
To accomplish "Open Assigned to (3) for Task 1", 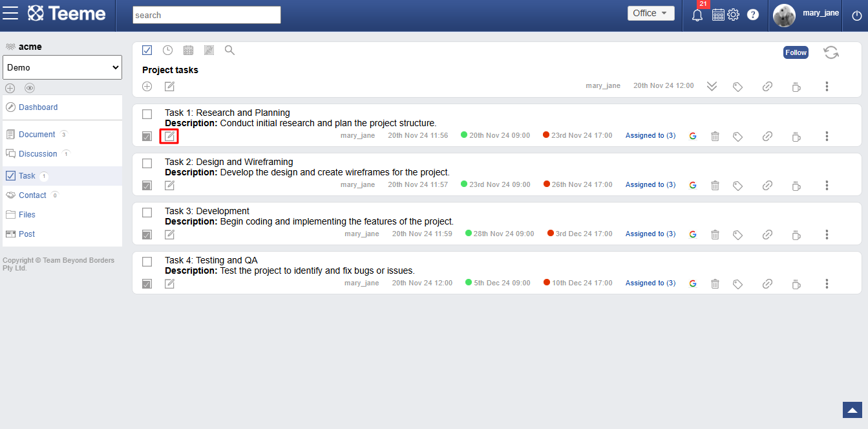I will 650,136.
